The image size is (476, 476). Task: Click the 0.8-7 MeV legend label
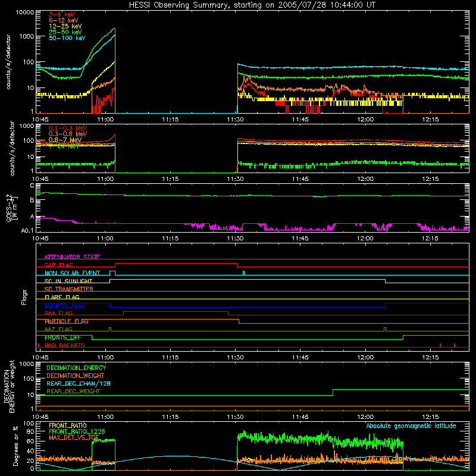tap(65, 140)
